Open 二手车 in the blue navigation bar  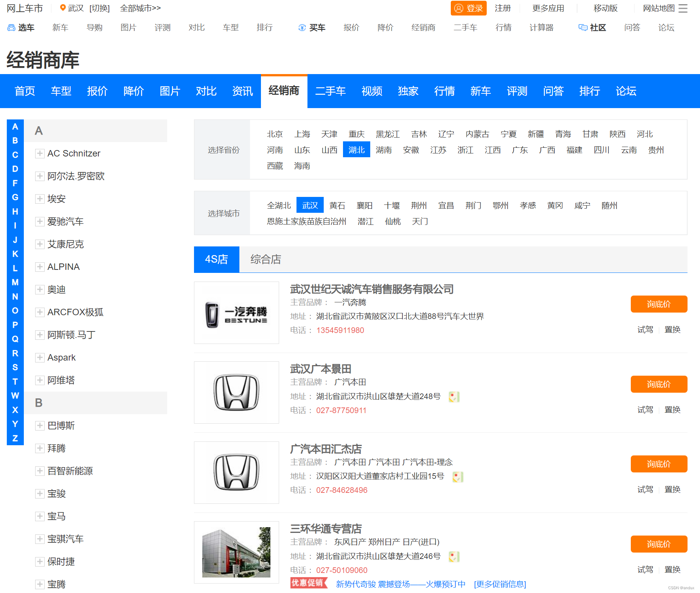click(x=331, y=91)
